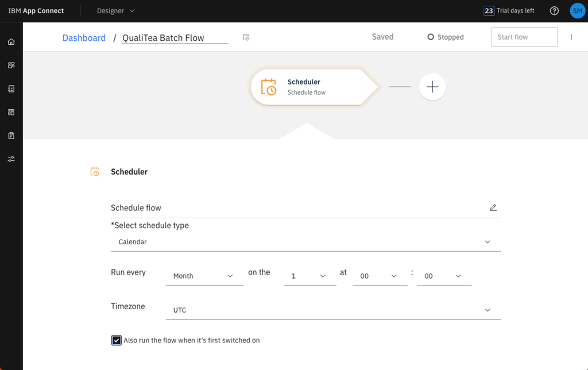This screenshot has height=370, width=588.
Task: Uncheck run flow when first switched on
Action: click(x=117, y=340)
